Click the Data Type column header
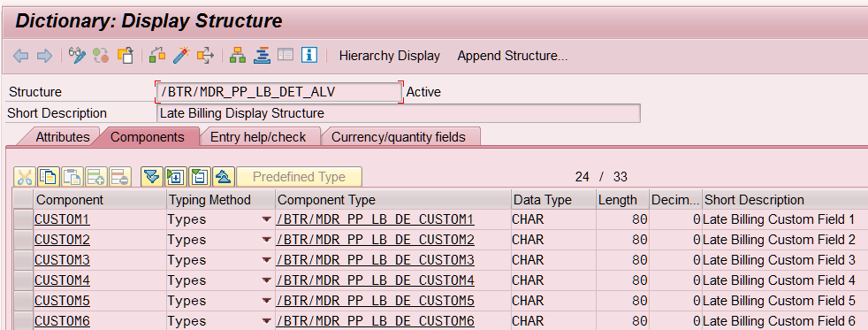This screenshot has height=330, width=868. [553, 200]
